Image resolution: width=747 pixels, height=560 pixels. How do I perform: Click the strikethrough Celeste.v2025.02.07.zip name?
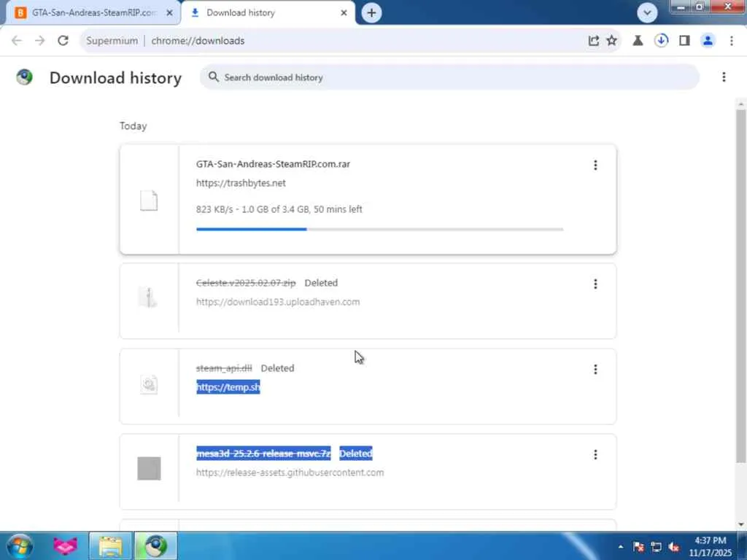246,283
